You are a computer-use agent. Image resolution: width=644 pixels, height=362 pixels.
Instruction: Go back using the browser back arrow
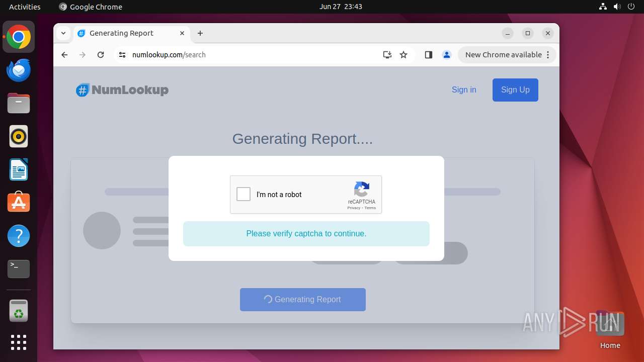64,55
